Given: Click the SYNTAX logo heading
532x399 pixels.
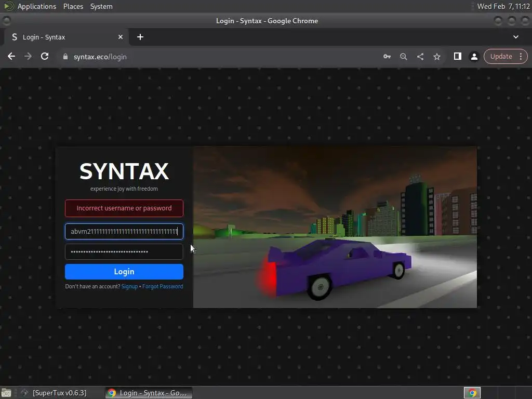Looking at the screenshot, I should point(124,171).
